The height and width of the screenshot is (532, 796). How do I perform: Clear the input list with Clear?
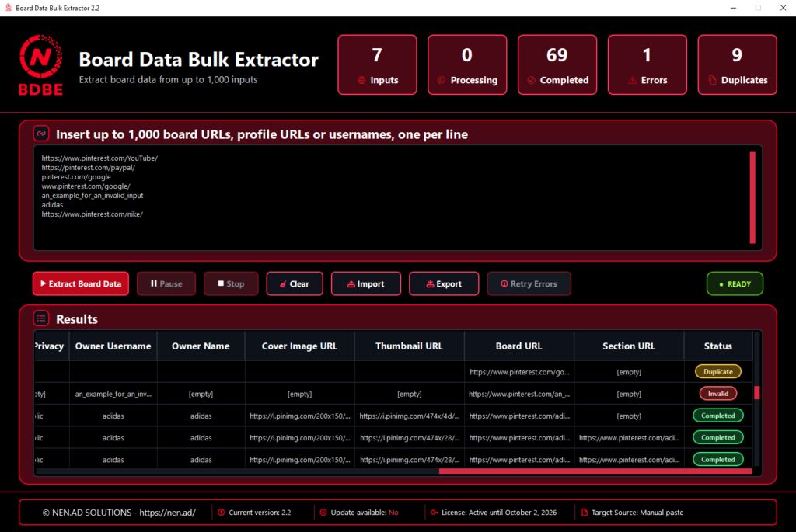(295, 283)
